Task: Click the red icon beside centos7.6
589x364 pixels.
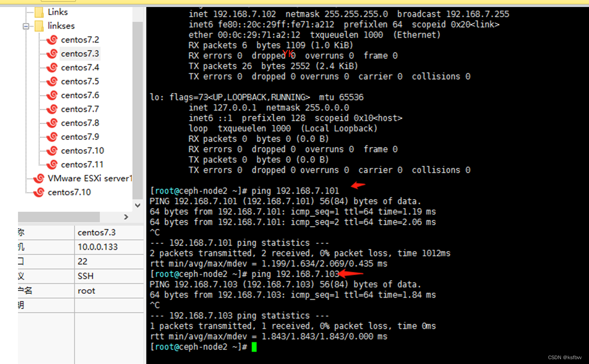Action: pyautogui.click(x=52, y=95)
